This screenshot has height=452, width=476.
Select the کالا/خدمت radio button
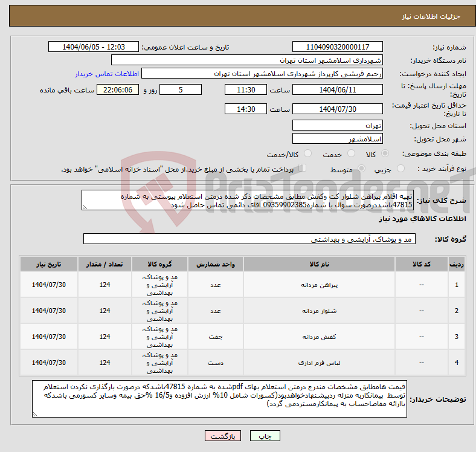tap(308, 153)
